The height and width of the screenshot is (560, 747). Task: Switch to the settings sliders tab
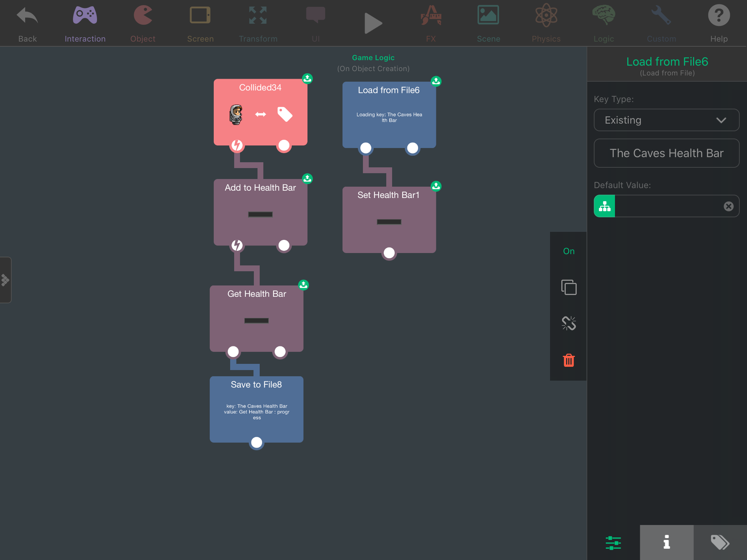pyautogui.click(x=613, y=542)
